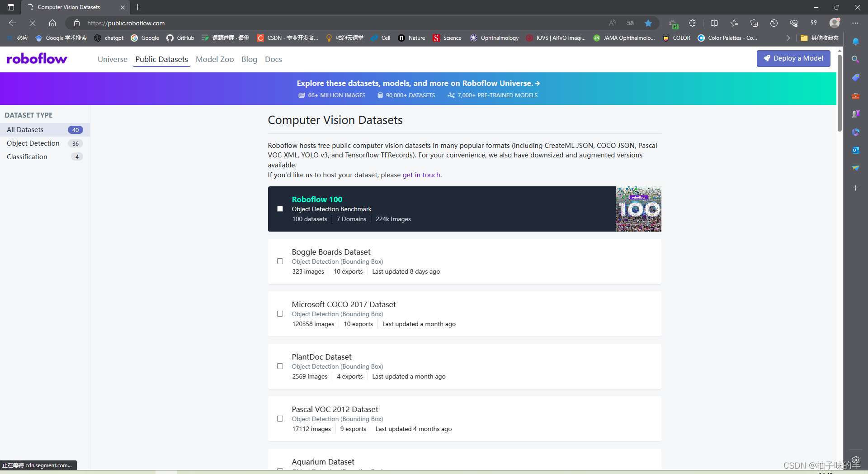
Task: Open a new browser tab
Action: point(138,7)
